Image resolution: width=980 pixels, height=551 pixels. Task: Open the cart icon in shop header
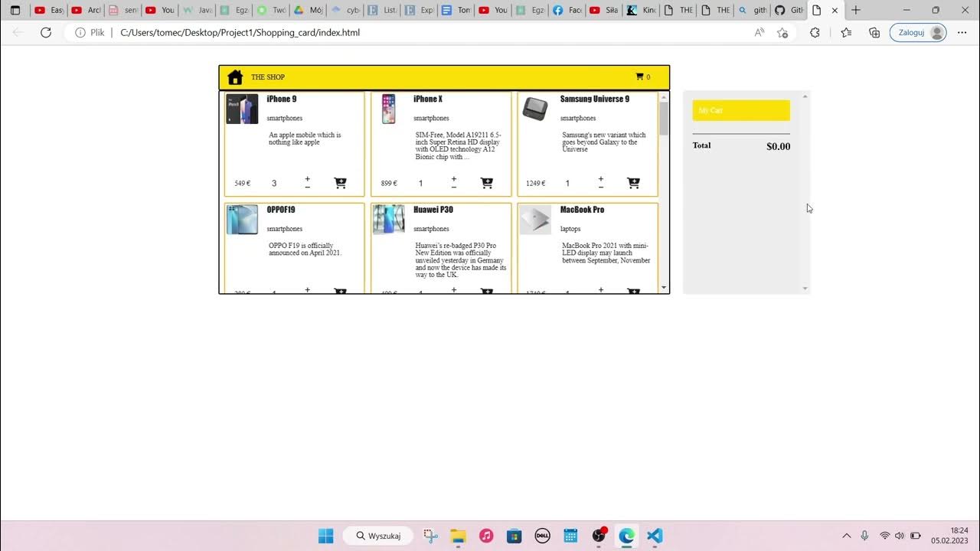click(640, 77)
